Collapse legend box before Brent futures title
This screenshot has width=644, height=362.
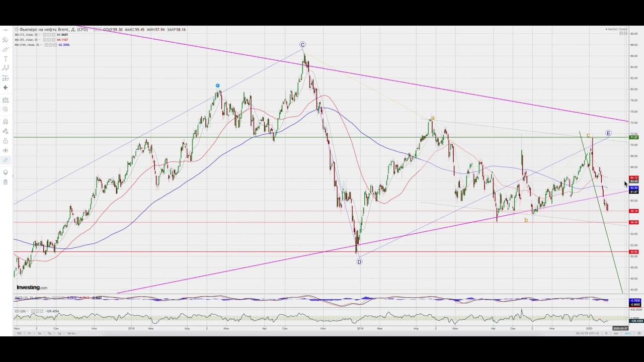click(17, 30)
